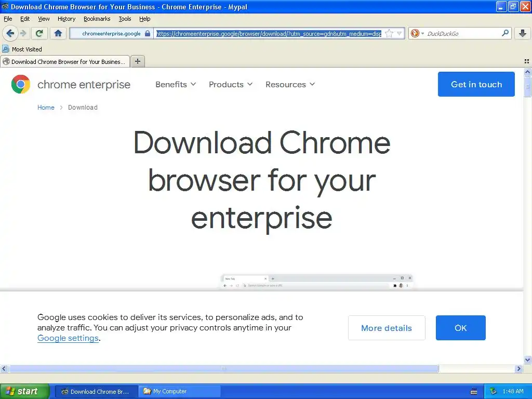This screenshot has width=532, height=399.
Task: Open the History menu
Action: 66,19
